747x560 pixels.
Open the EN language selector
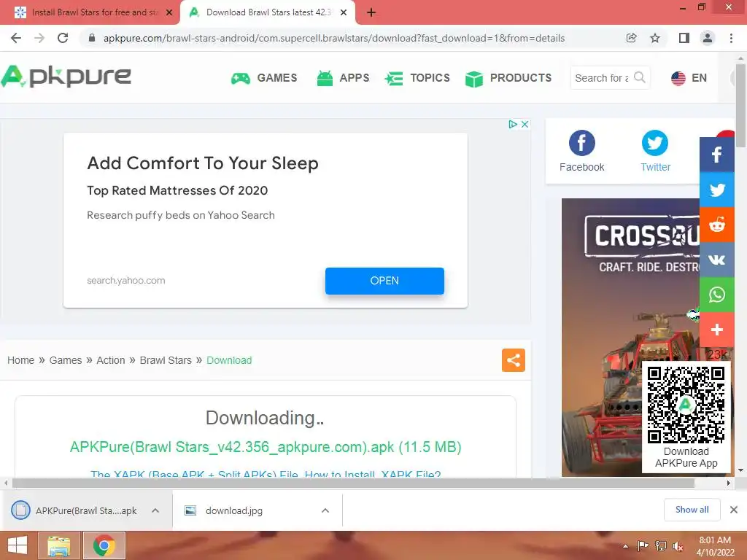pyautogui.click(x=689, y=78)
